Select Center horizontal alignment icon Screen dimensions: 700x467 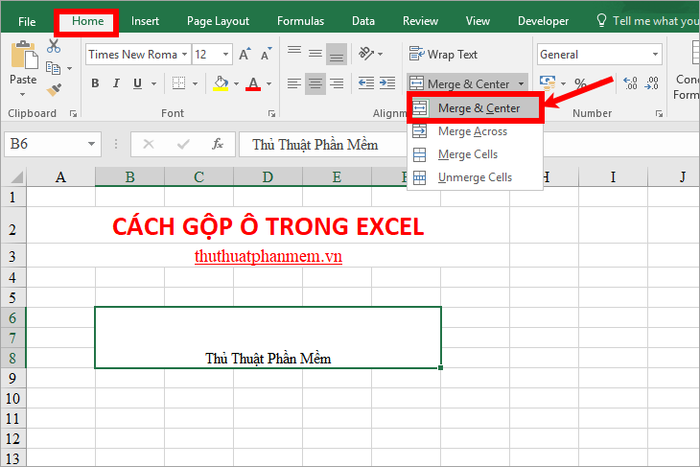[315, 83]
